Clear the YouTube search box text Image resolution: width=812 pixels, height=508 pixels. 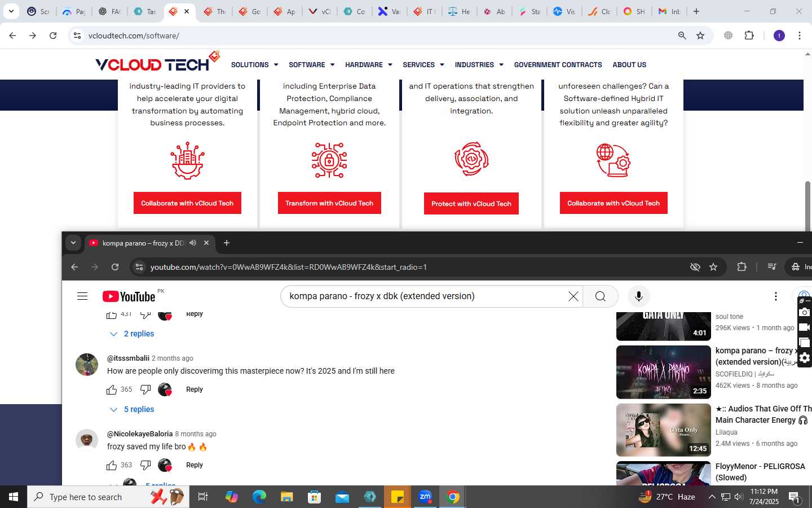[x=573, y=296]
